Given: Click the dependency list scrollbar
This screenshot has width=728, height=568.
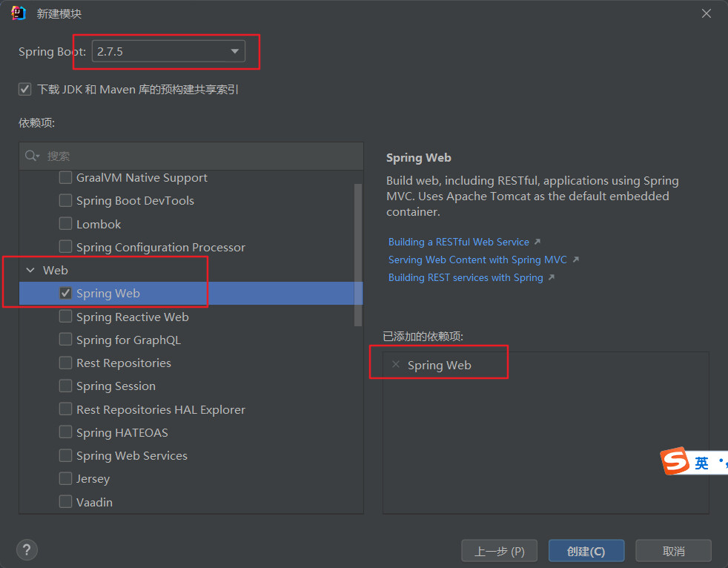Looking at the screenshot, I should click(358, 255).
